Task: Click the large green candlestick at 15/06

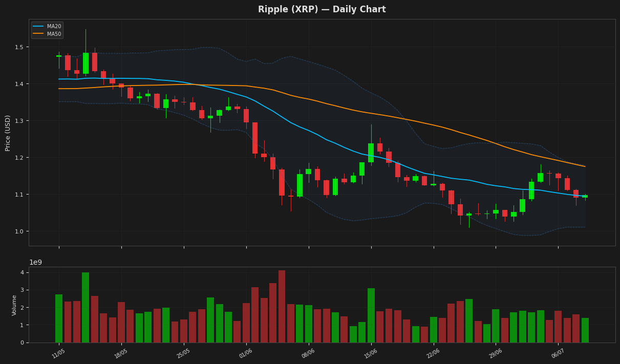Action: click(371, 153)
